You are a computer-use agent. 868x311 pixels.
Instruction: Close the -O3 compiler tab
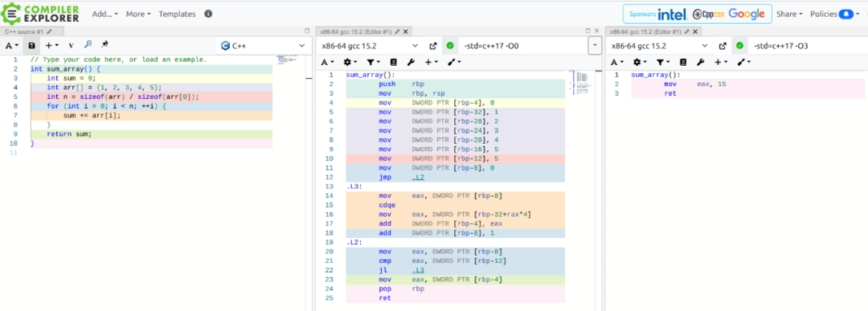[x=695, y=32]
